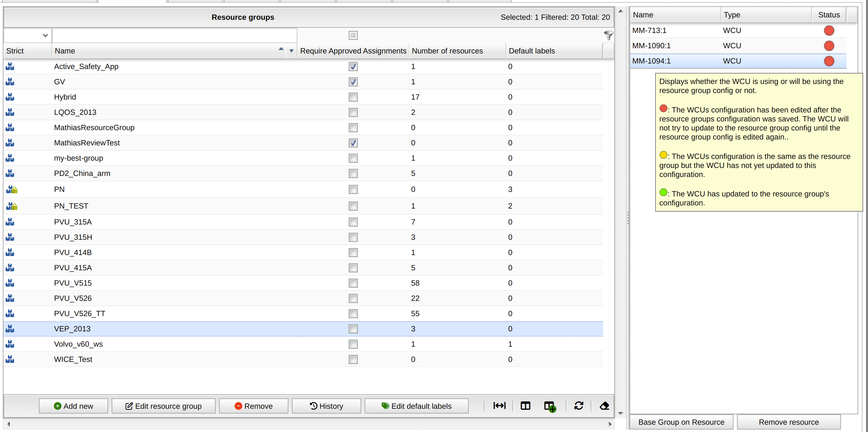Click the red status dot for MM-713:1

829,31
